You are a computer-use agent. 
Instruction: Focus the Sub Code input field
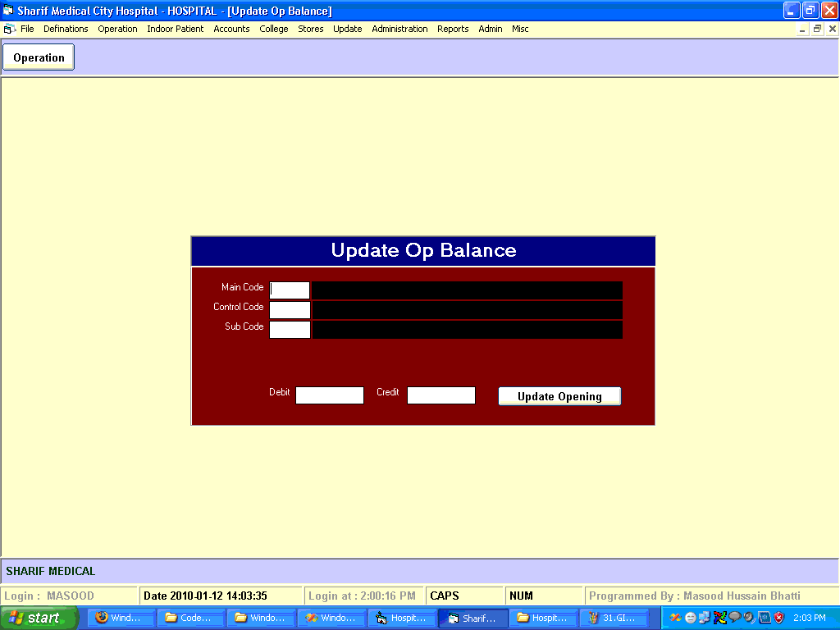click(x=290, y=330)
